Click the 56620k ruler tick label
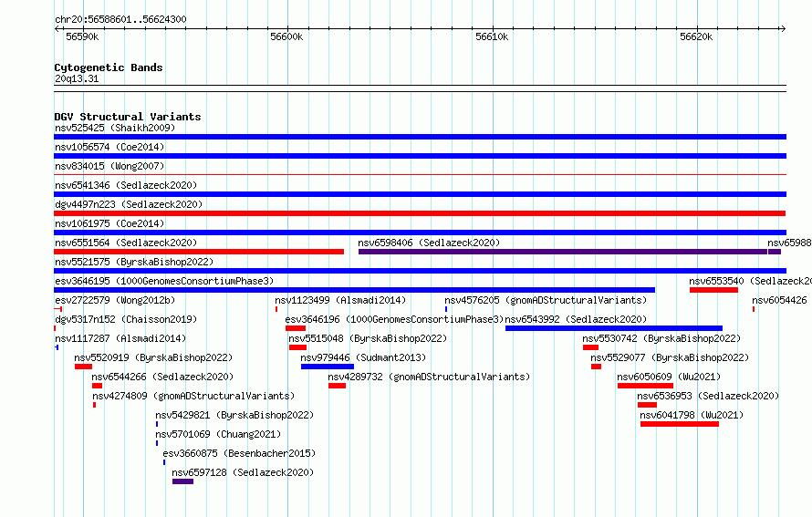Screen dimensions: 812x517 coord(696,36)
